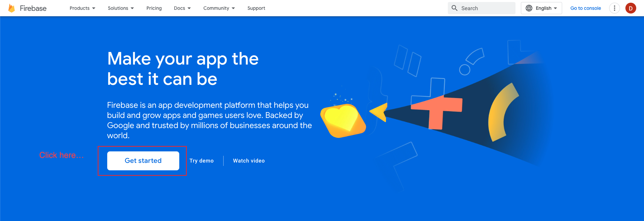Open the Support page
This screenshot has width=644, height=221.
pyautogui.click(x=256, y=8)
